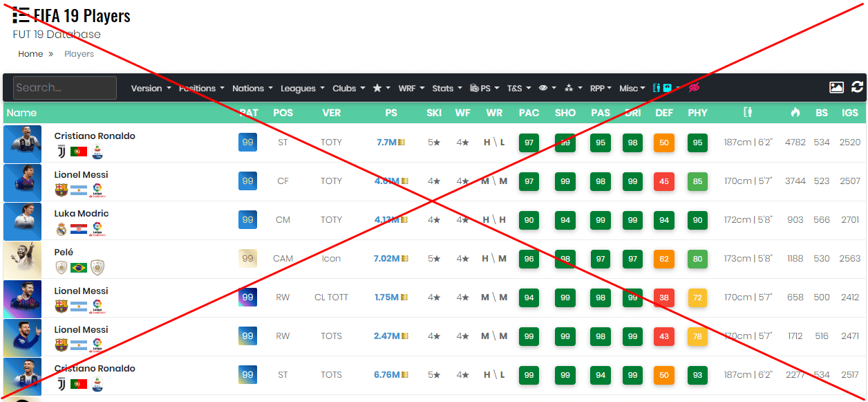The image size is (868, 402).
Task: Click Portugal flag in Cristiano Ronaldo TOTS row
Action: tap(79, 384)
